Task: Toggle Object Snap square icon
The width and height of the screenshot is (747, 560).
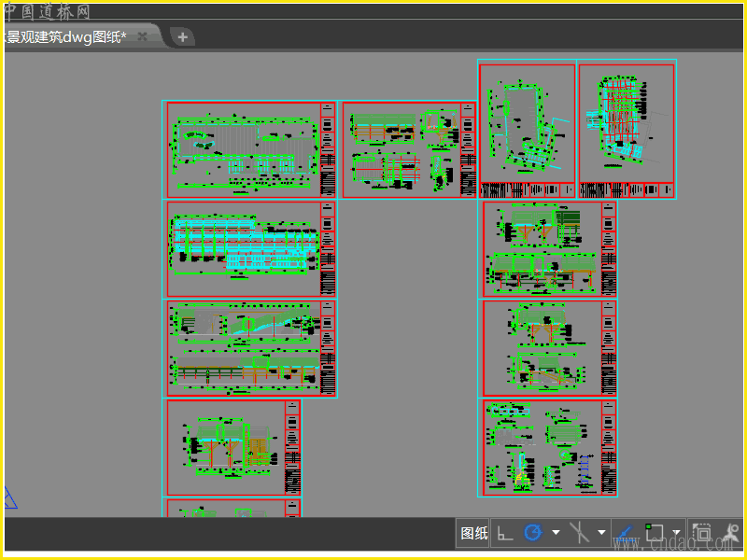Action: [655, 533]
